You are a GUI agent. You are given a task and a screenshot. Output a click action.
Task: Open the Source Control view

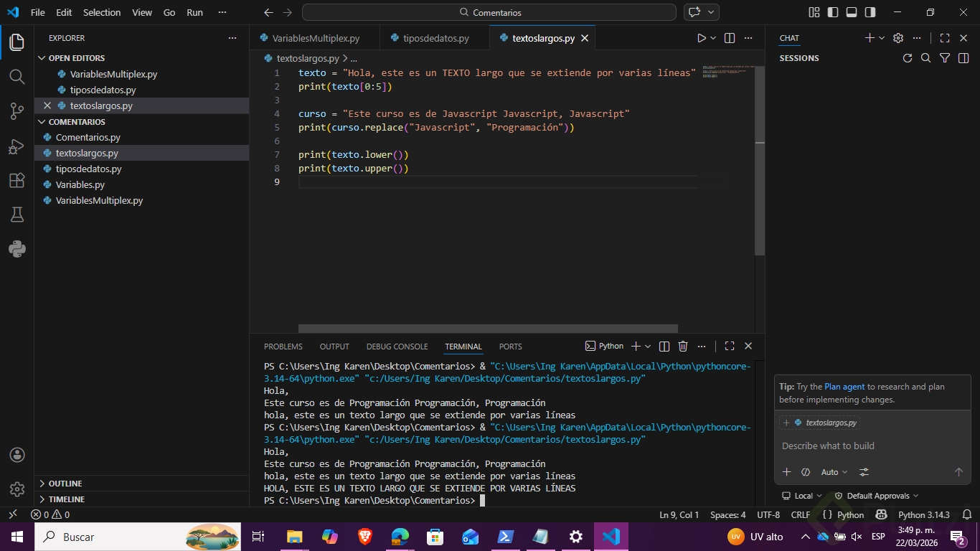click(17, 111)
